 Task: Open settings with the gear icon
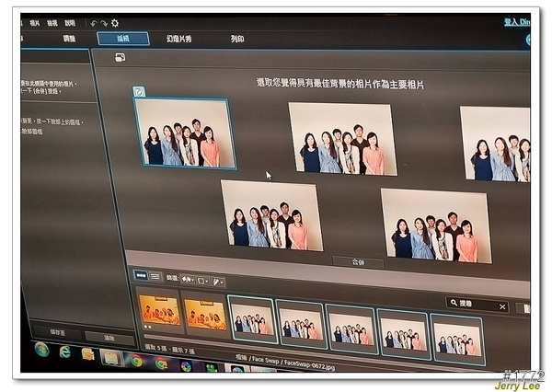[115, 23]
